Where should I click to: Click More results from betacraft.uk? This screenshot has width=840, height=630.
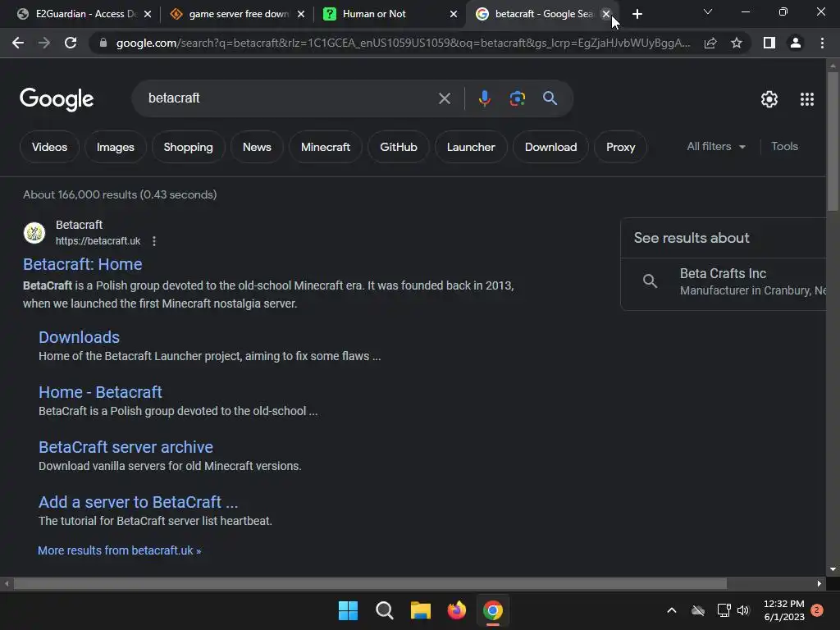(120, 550)
